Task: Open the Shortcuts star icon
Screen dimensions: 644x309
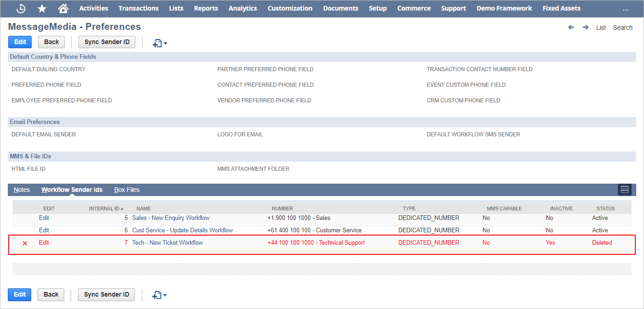Action: click(42, 8)
